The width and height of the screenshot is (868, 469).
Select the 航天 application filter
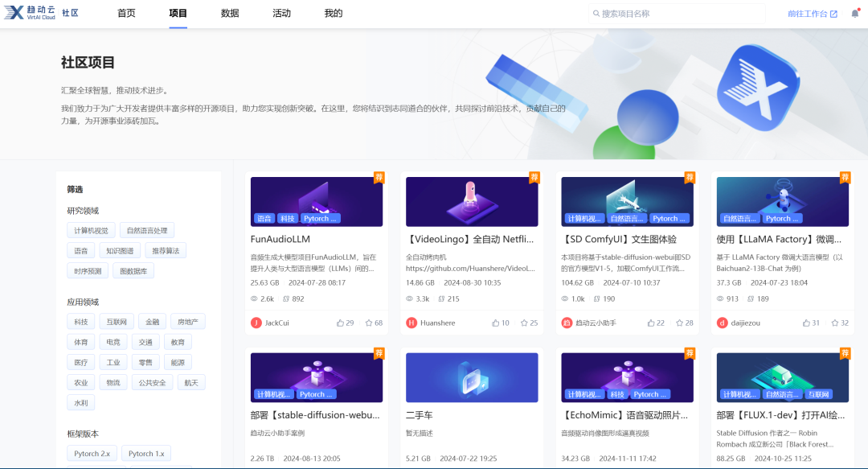coord(191,382)
